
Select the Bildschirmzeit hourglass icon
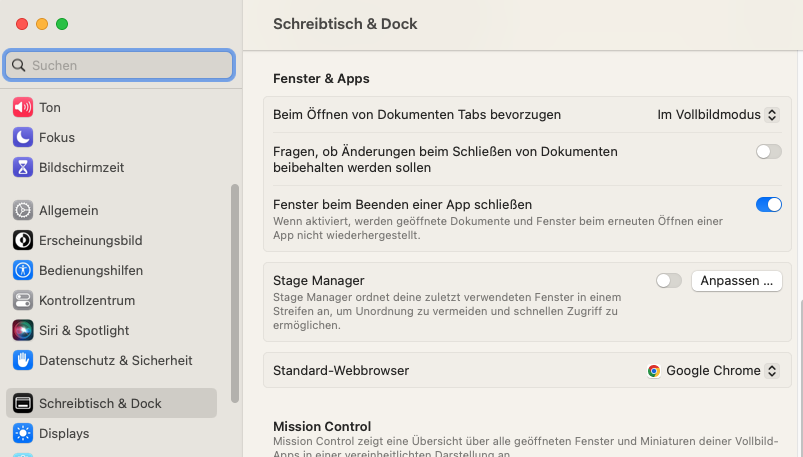23,167
